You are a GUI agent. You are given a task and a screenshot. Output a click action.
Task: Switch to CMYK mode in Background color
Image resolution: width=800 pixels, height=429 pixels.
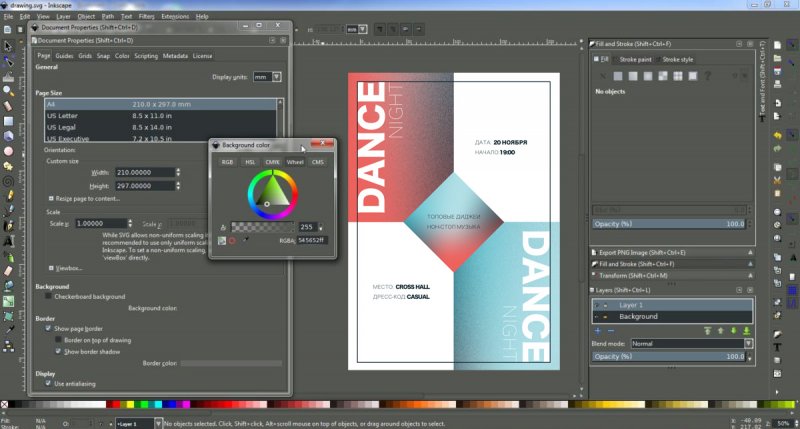(x=272, y=161)
